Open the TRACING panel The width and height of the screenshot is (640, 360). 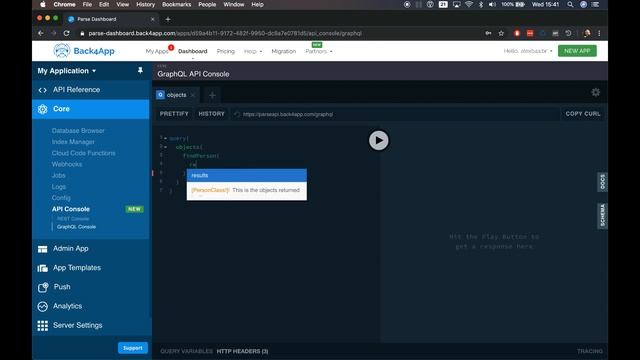coord(589,351)
